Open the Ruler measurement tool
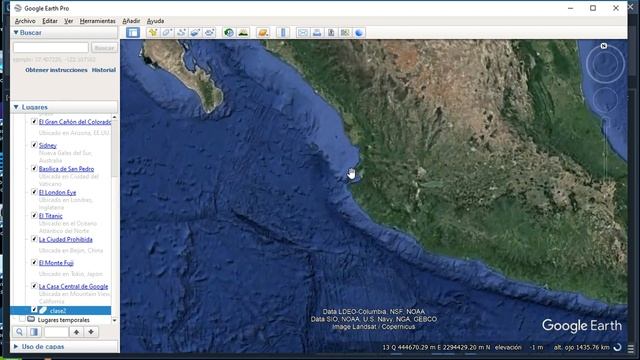 click(x=283, y=33)
